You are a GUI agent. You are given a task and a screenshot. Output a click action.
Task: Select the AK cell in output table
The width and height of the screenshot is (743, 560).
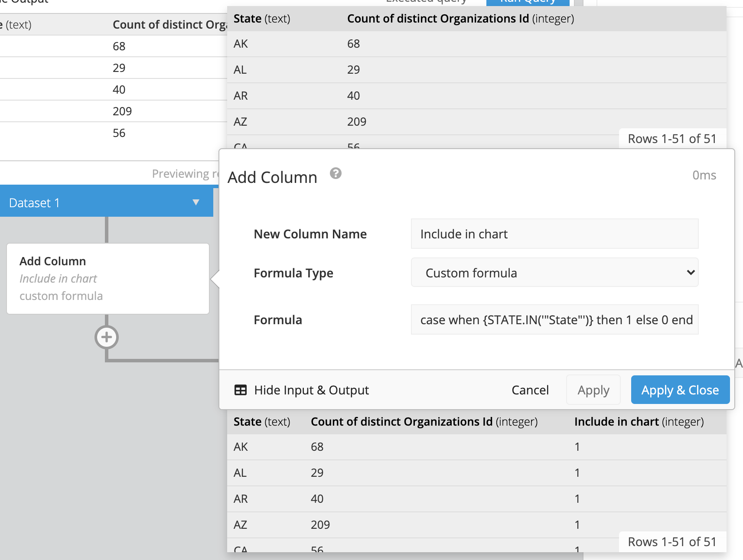pyautogui.click(x=241, y=447)
